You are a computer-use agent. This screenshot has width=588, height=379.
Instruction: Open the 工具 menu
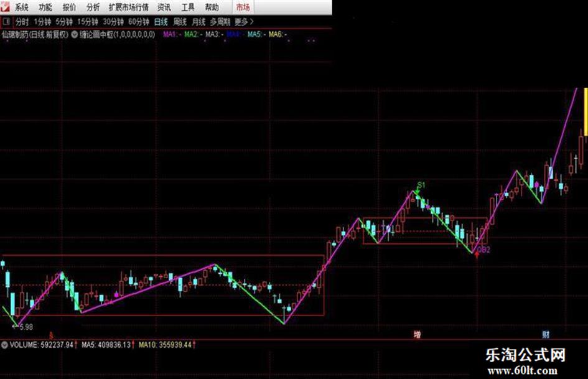coord(188,7)
